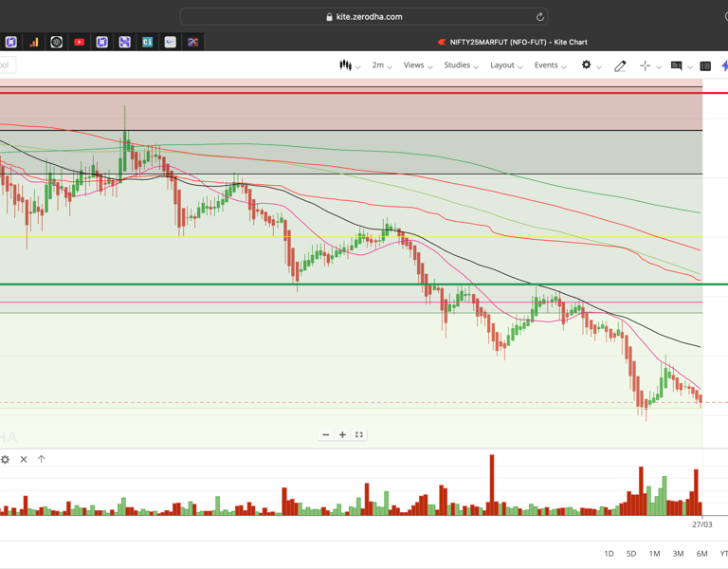728x569 pixels.
Task: Reload the page from the address bar
Action: (540, 17)
